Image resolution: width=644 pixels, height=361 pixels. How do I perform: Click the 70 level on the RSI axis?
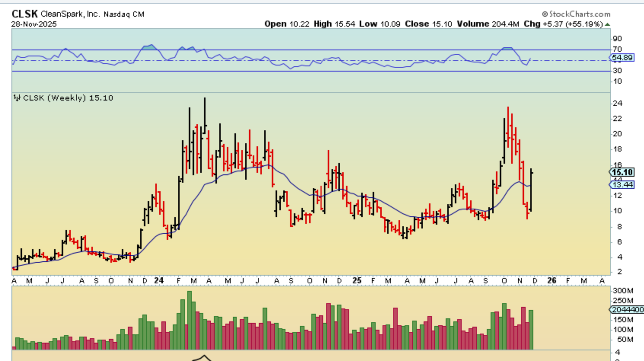(x=617, y=49)
